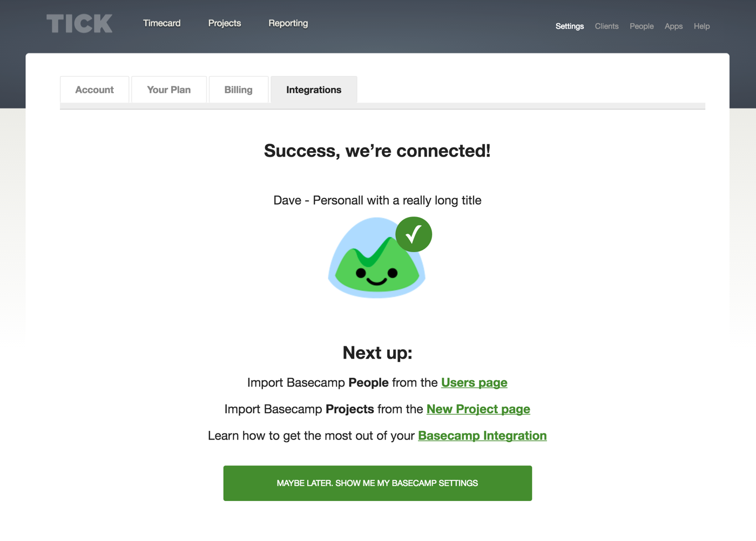Switch to the Account tab

[94, 89]
